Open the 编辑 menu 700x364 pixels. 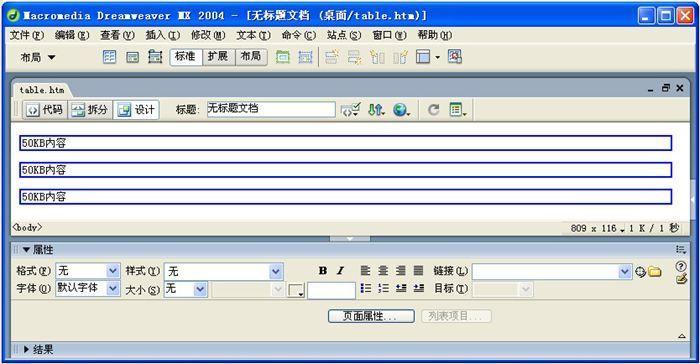click(x=72, y=35)
